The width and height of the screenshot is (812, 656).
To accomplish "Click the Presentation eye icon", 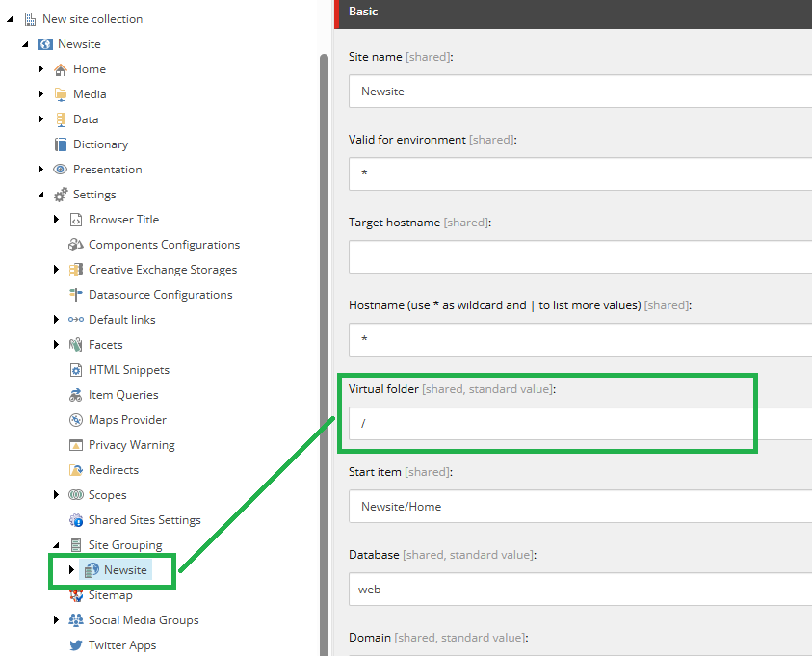I will (61, 170).
